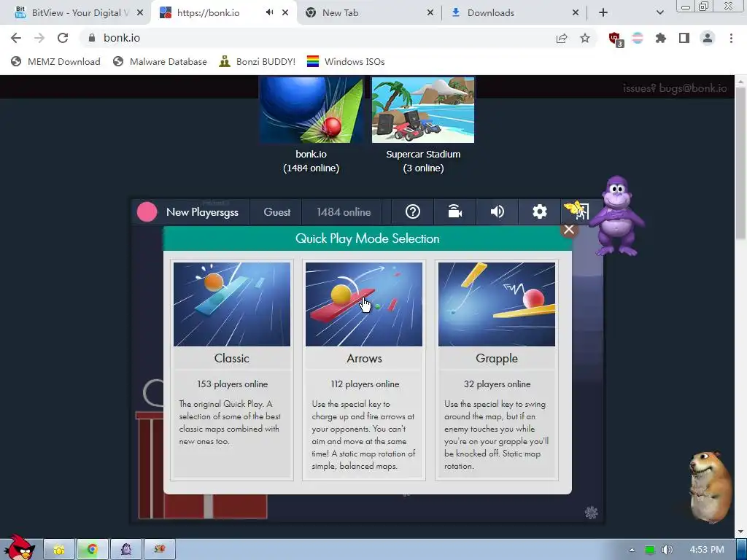
Task: Click the BonziBuddy purple gorilla character
Action: pos(616,217)
